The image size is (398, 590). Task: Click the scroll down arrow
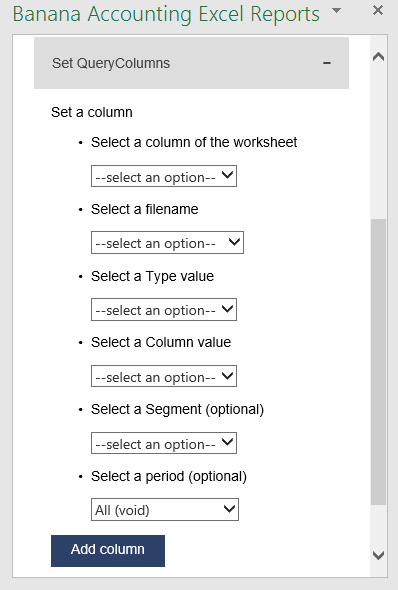click(378, 555)
